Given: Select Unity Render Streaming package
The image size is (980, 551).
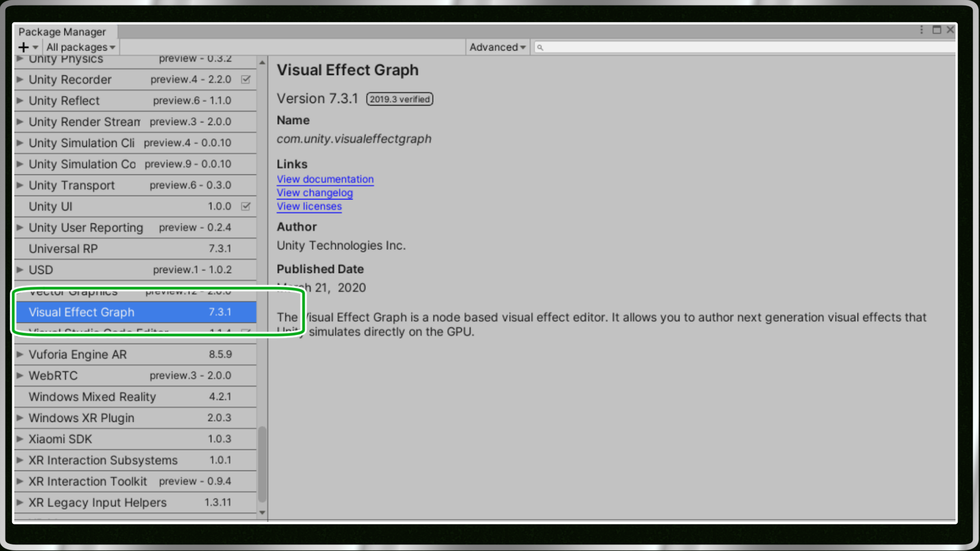Looking at the screenshot, I should click(x=135, y=122).
